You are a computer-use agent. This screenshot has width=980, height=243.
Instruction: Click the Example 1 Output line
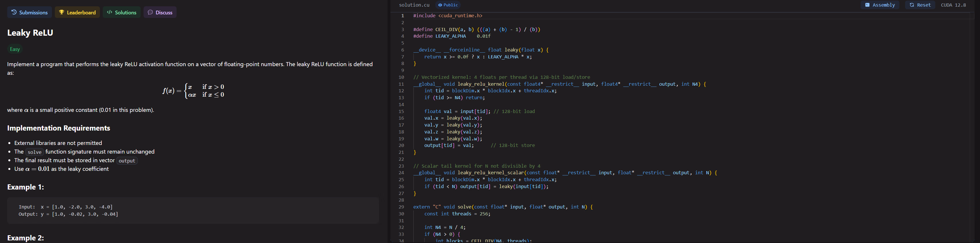click(69, 214)
